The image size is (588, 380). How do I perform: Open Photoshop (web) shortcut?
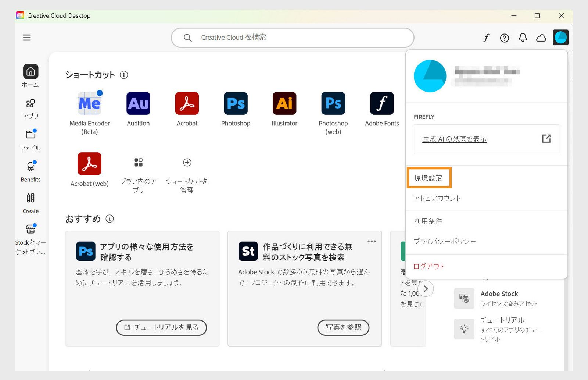(333, 104)
